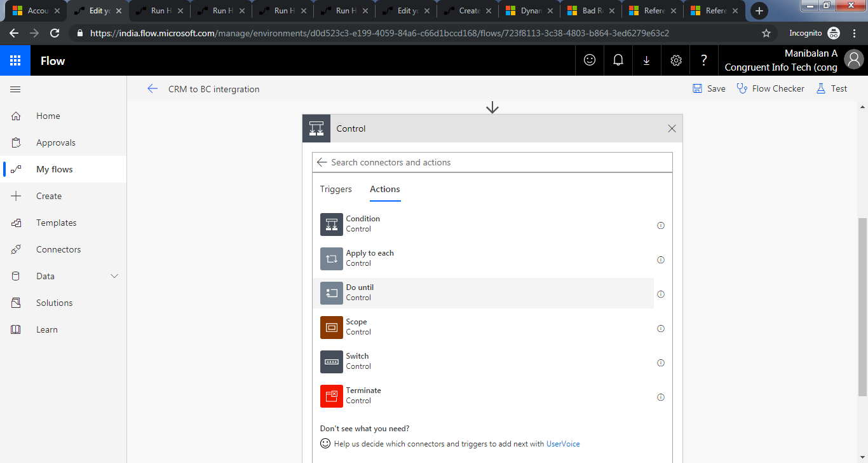
Task: Expand the Data section in sidebar
Action: pyautogui.click(x=115, y=276)
